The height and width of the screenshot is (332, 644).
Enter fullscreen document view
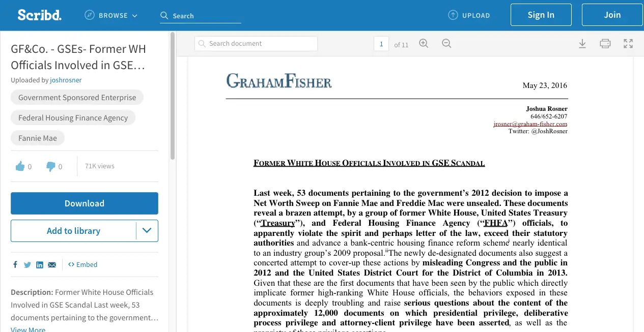pos(628,44)
